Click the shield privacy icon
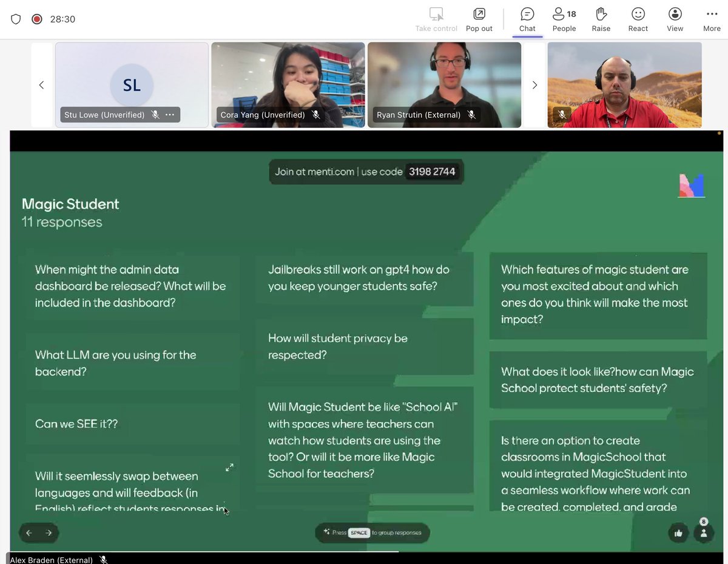 click(16, 19)
